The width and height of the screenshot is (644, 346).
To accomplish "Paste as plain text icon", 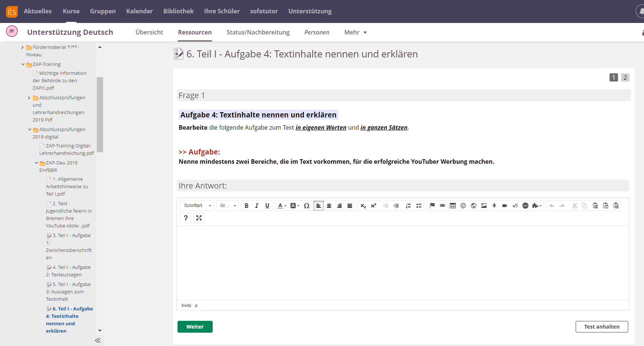I will (x=605, y=206).
